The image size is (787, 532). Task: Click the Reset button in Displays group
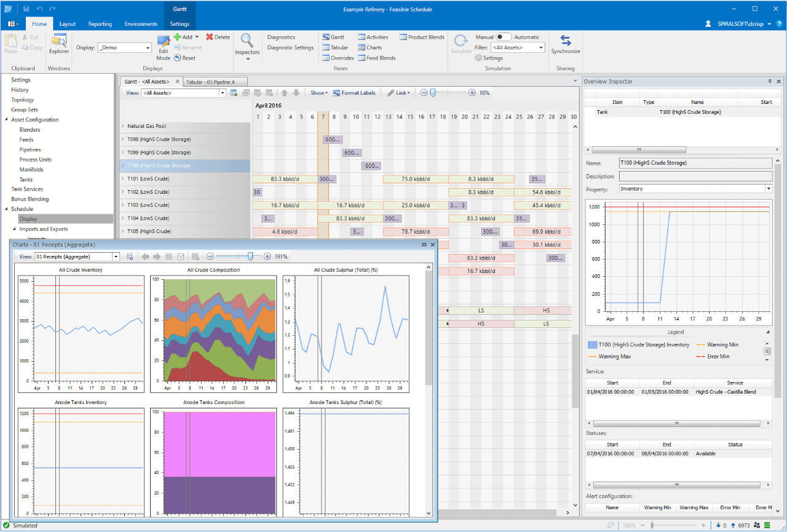tap(184, 58)
